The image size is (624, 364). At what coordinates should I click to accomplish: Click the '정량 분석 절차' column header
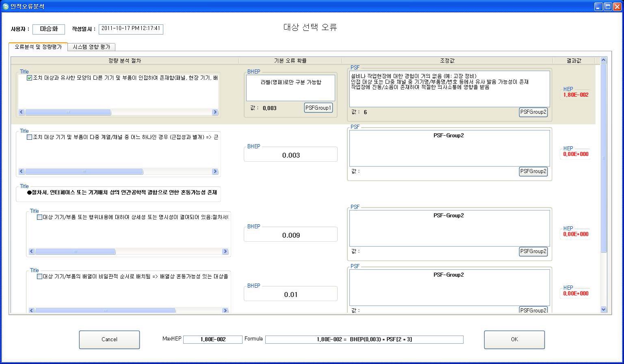click(125, 61)
